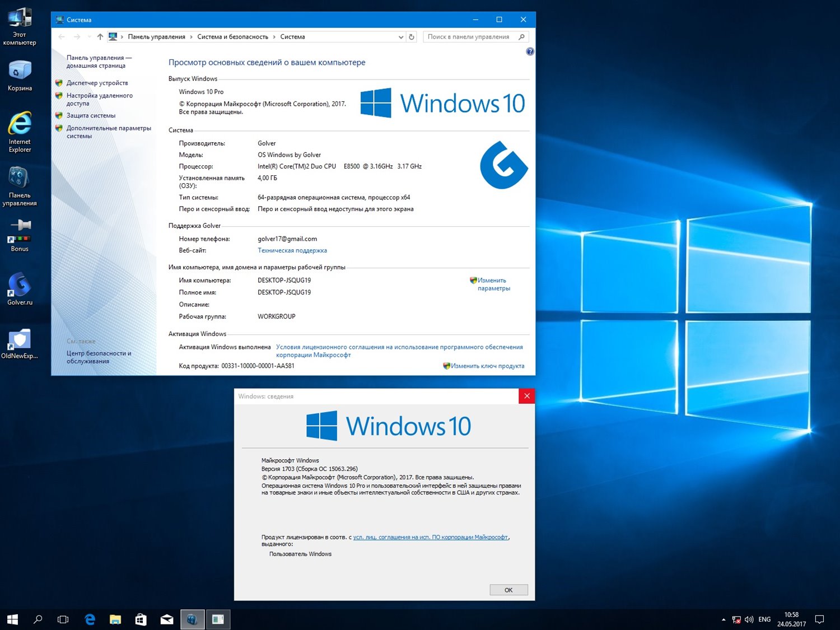
Task: Open Task View on the taskbar
Action: (63, 619)
